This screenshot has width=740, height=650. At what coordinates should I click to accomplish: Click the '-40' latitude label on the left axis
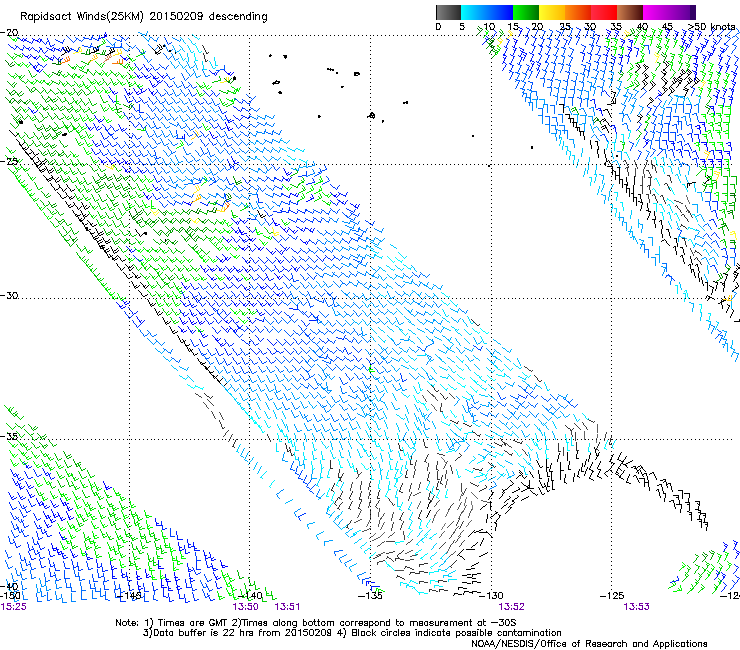point(9,586)
